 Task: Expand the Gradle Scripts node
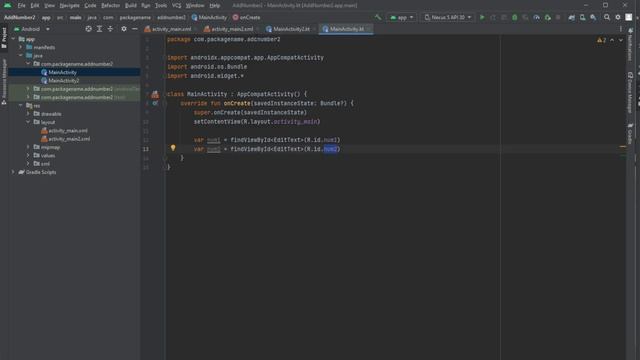tap(13, 172)
